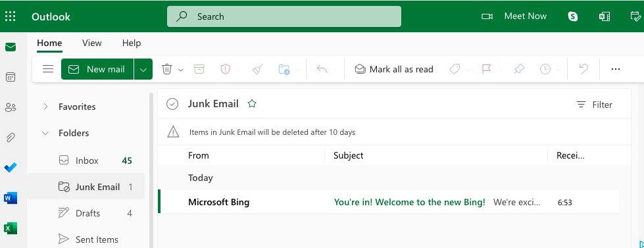This screenshot has width=644, height=248.
Task: Click the Delete trash can icon
Action: coord(166,69)
